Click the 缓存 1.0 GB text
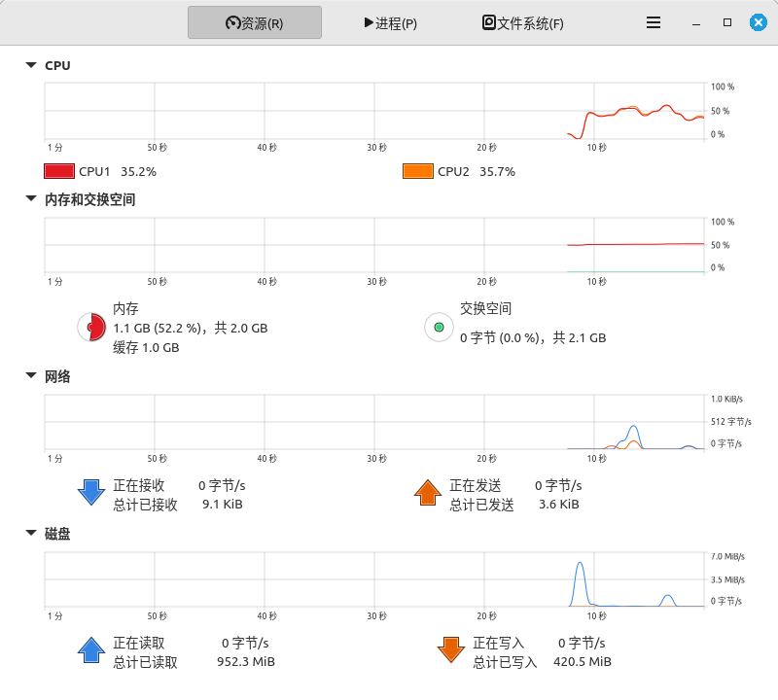Viewport: 778px width, 700px height. click(x=146, y=348)
